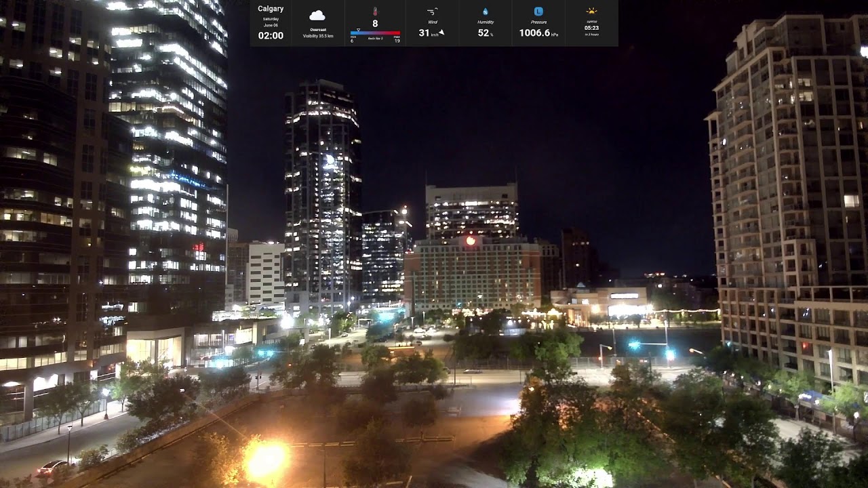Click the 02:00 clock time
Image resolution: width=868 pixels, height=488 pixels.
(271, 35)
